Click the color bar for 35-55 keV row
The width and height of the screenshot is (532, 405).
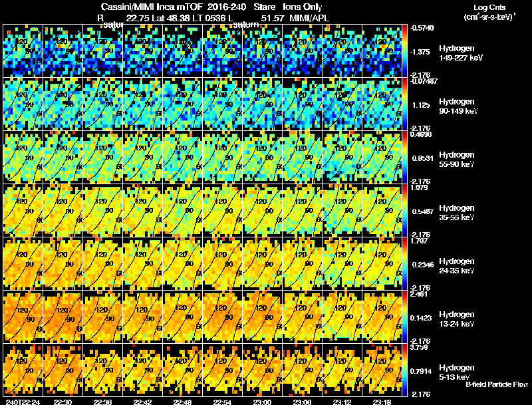404,211
